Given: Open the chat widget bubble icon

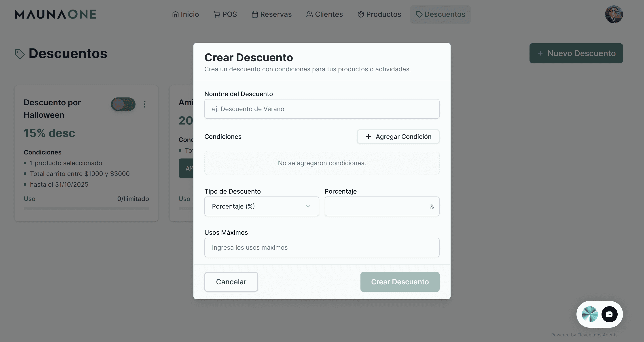Looking at the screenshot, I should click(x=610, y=314).
